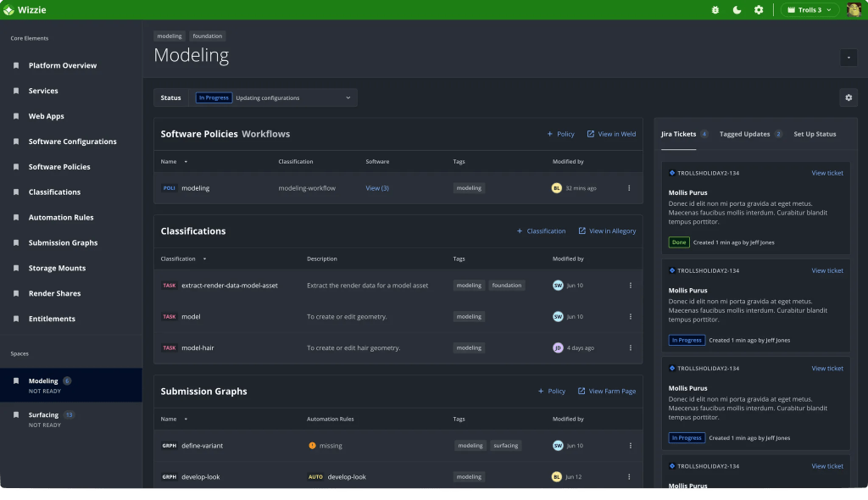Open the Trolls 3 project dropdown
The width and height of the screenshot is (868, 500).
pos(810,10)
